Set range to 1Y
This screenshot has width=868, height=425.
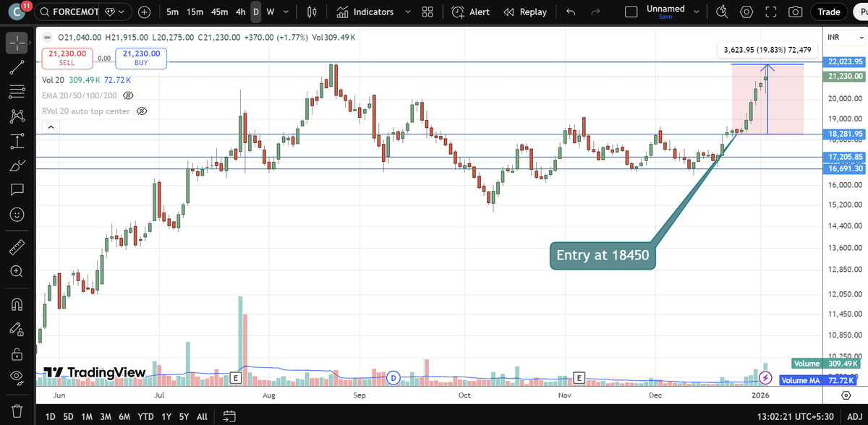166,416
